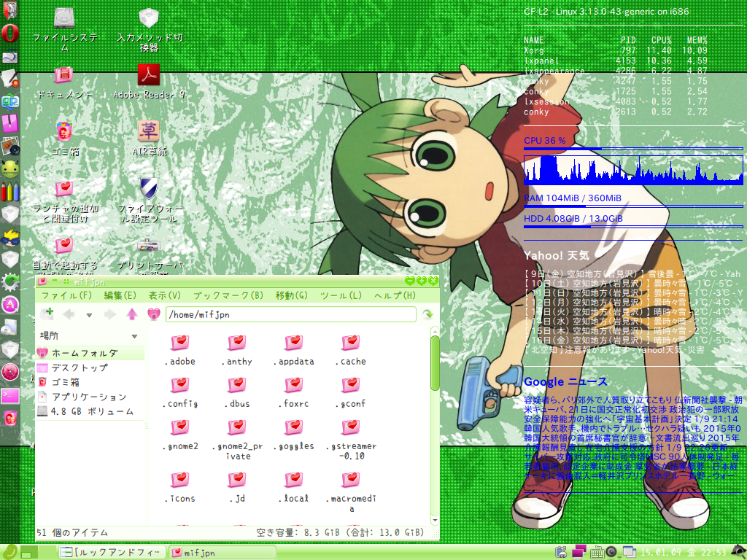Open the ファイル(F) menu
This screenshot has height=560, width=747.
click(x=66, y=296)
